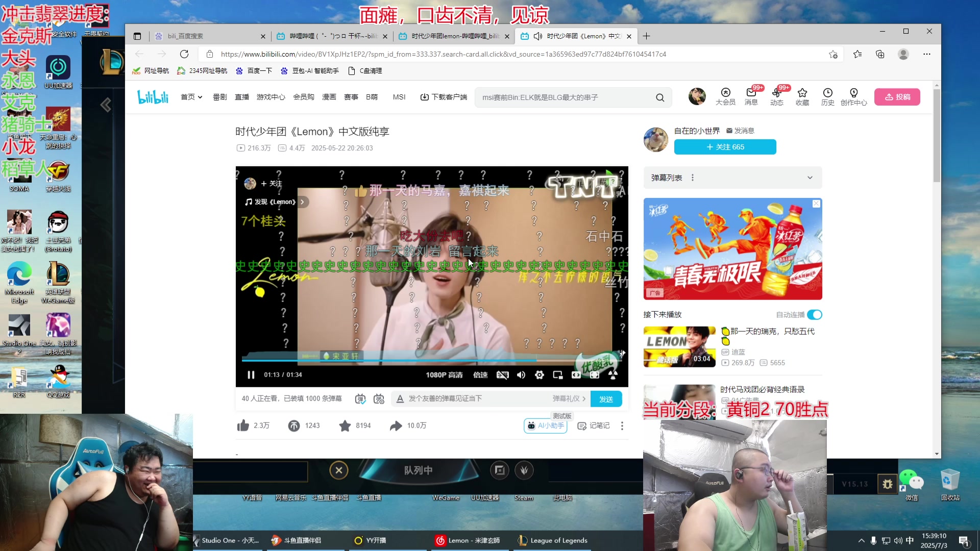Click the danmaku text input field
Viewport: 980px width, 551px height.
(477, 399)
